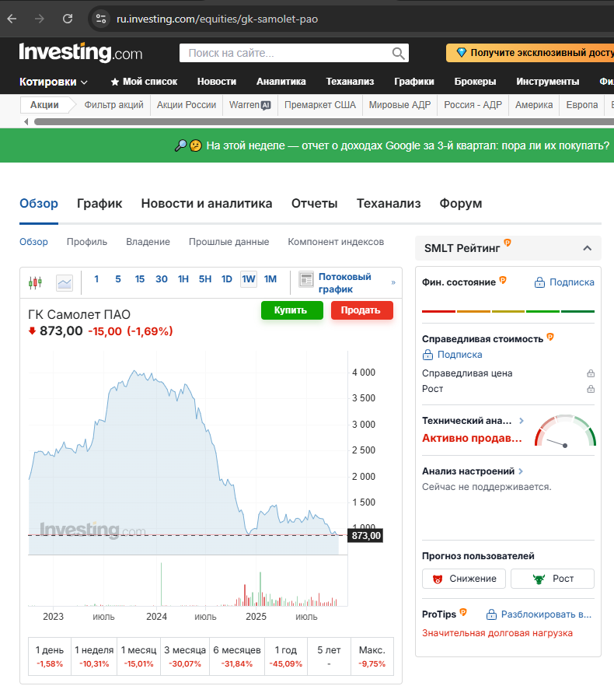Click the Pro badge beside ProTips

463,612
